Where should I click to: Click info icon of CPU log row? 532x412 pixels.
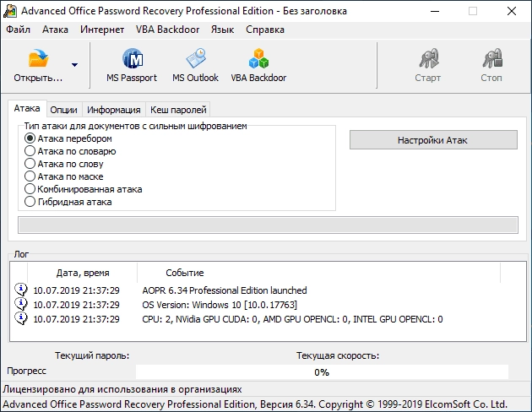tap(21, 318)
